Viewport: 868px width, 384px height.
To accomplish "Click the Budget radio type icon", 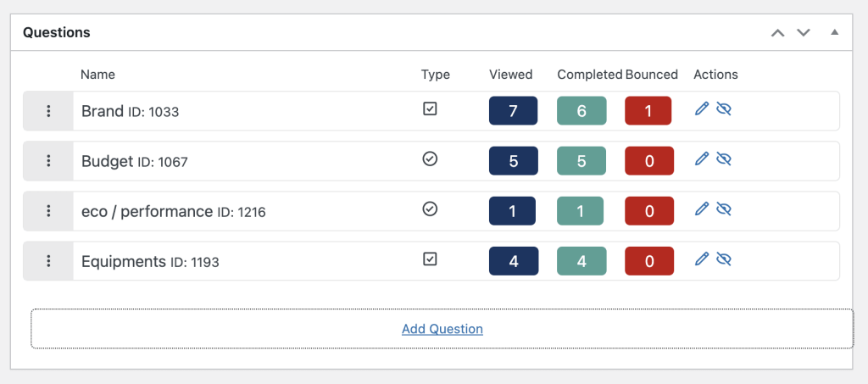I will 430,159.
